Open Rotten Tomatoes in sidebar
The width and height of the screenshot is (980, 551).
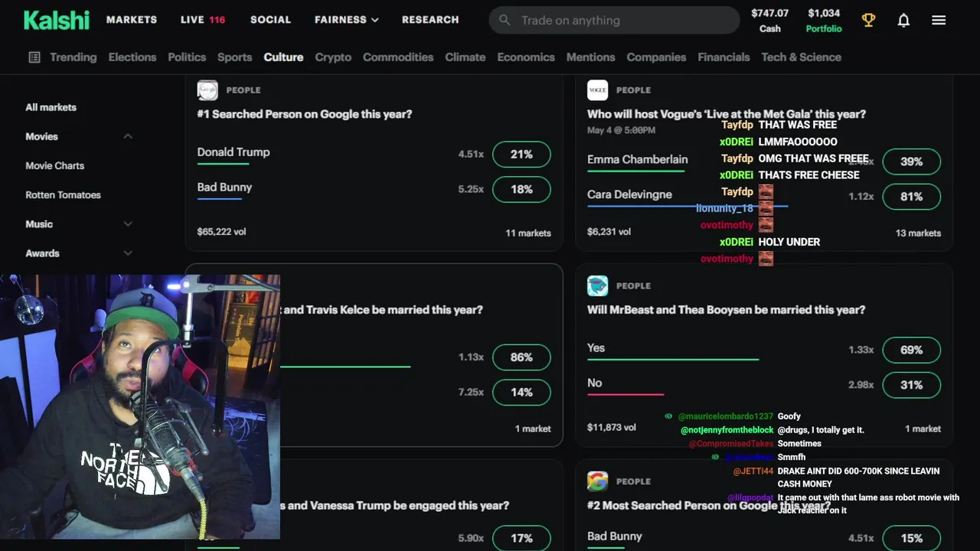pyautogui.click(x=63, y=194)
